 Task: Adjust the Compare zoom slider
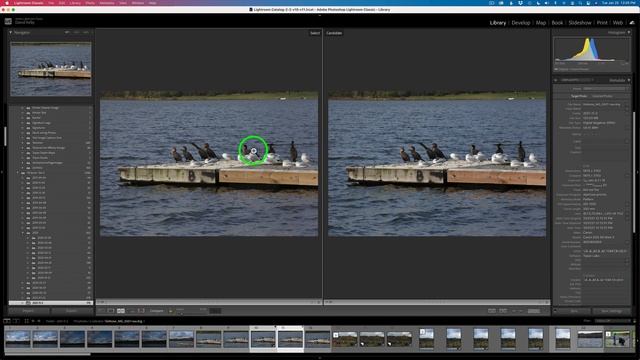pyautogui.click(x=192, y=313)
